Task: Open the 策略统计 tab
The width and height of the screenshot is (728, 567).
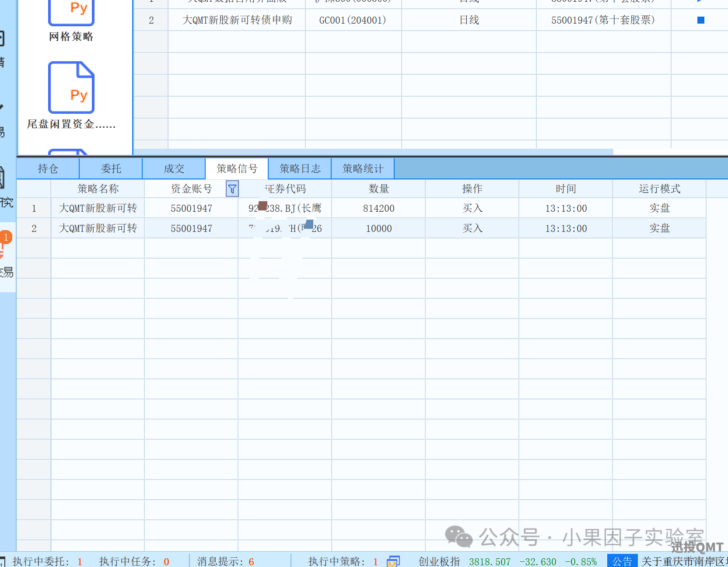Action: [363, 169]
